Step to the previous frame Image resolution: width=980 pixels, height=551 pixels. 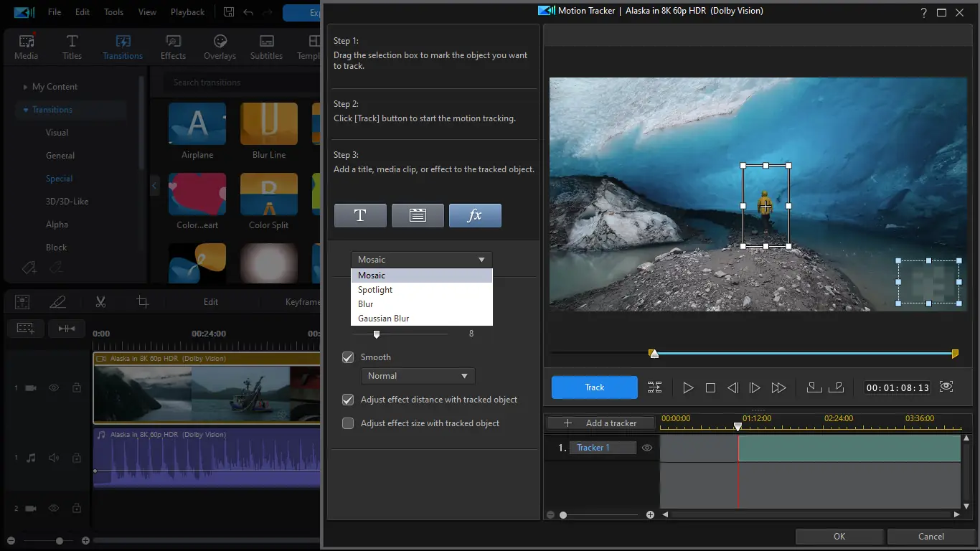[732, 387]
